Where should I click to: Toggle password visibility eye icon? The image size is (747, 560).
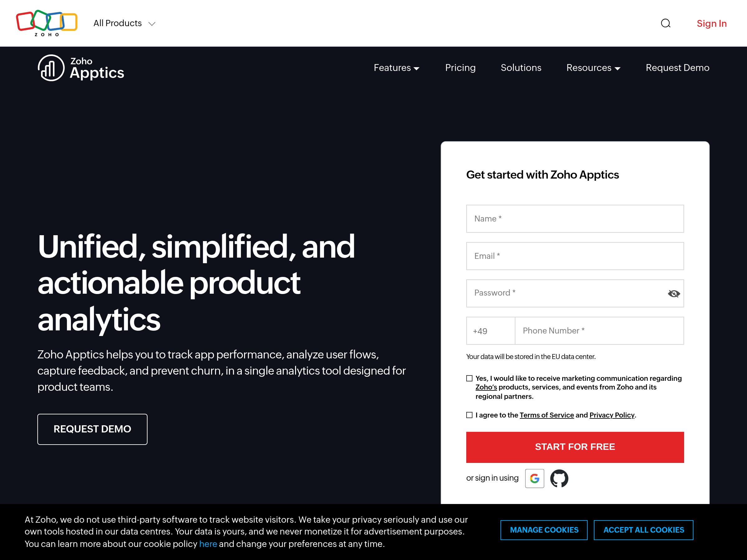673,293
